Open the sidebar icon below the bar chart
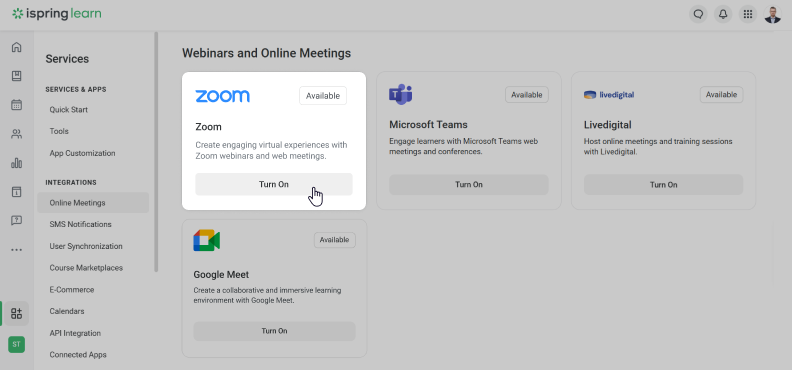This screenshot has height=370, width=792. pos(17,192)
